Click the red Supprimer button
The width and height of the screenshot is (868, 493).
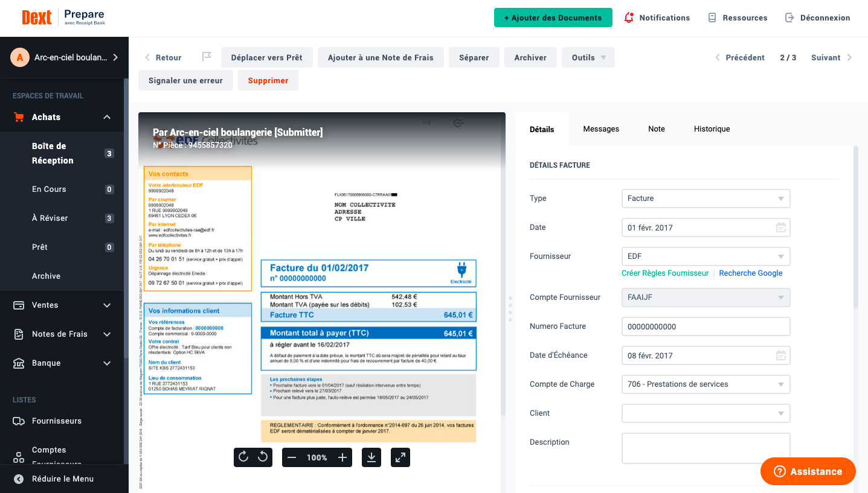pos(268,80)
